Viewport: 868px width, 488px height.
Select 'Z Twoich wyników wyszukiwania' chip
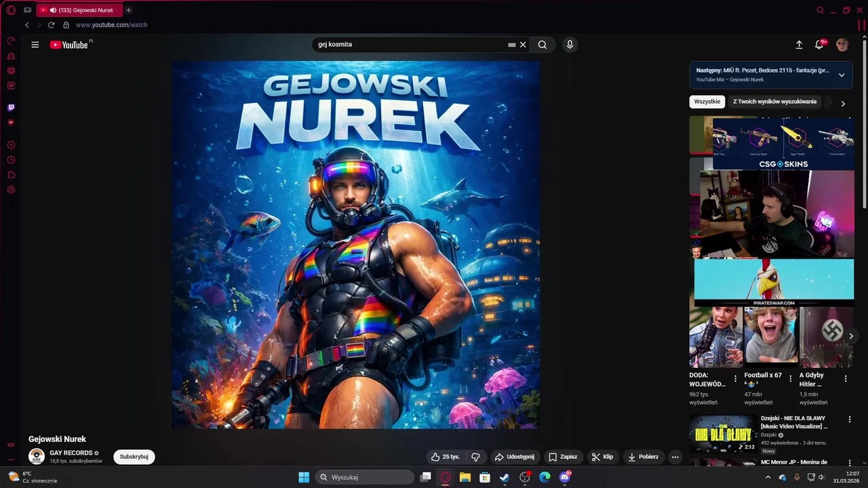tap(774, 102)
